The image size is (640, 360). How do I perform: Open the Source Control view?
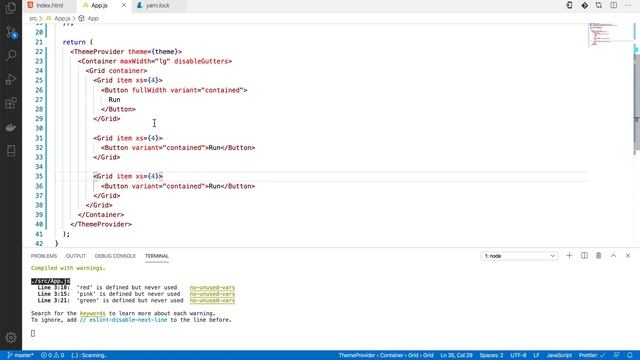click(x=11, y=32)
